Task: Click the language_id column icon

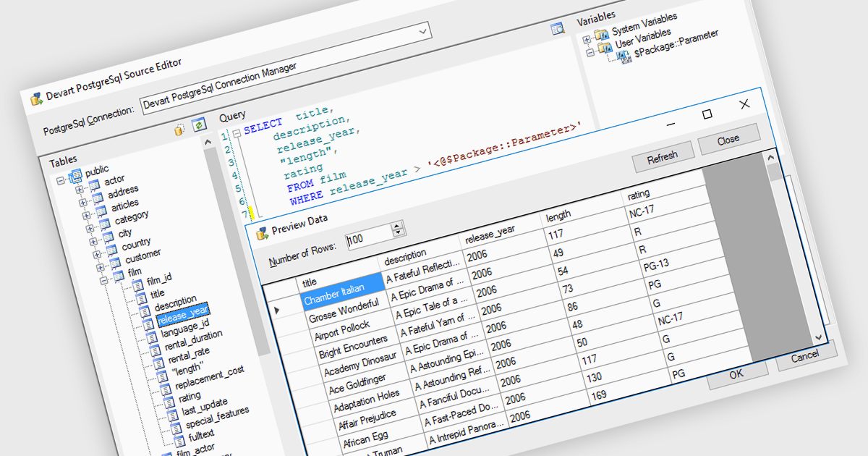Action: pyautogui.click(x=152, y=337)
